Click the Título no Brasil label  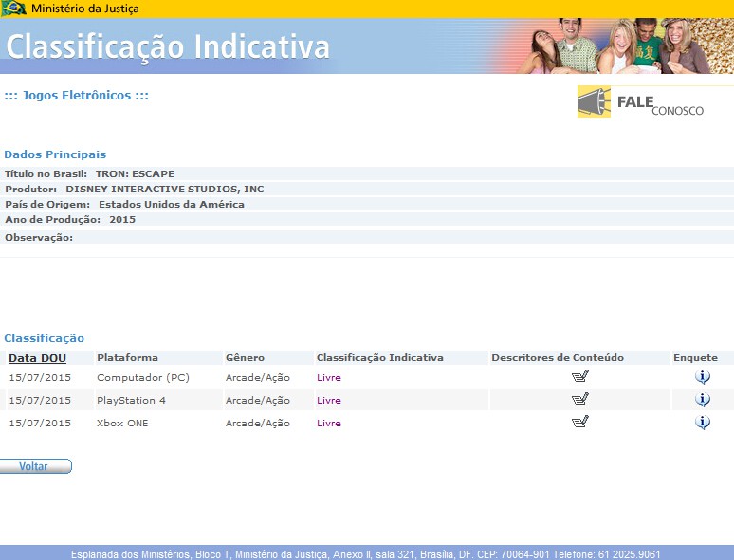[x=46, y=174]
